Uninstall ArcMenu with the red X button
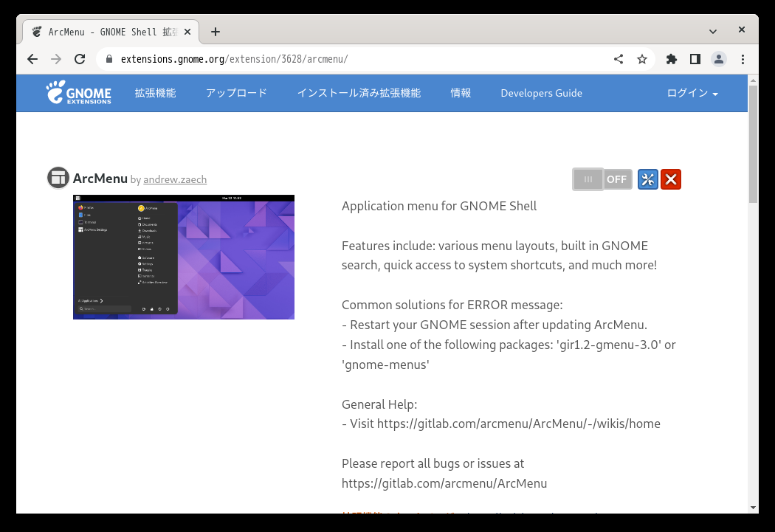 click(x=671, y=179)
